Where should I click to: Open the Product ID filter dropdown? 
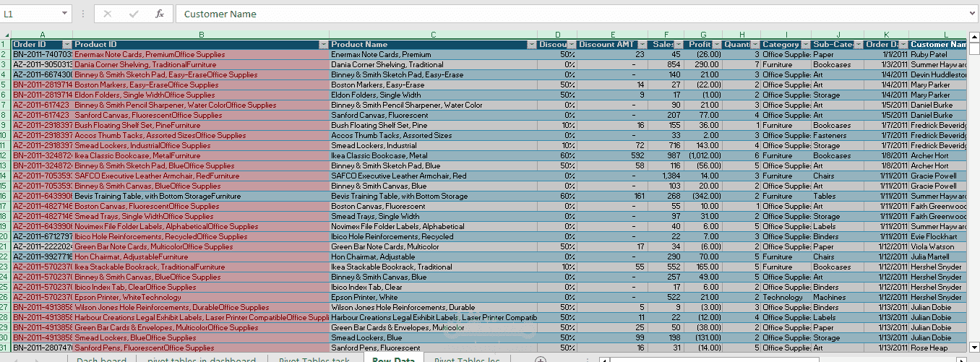[x=324, y=45]
